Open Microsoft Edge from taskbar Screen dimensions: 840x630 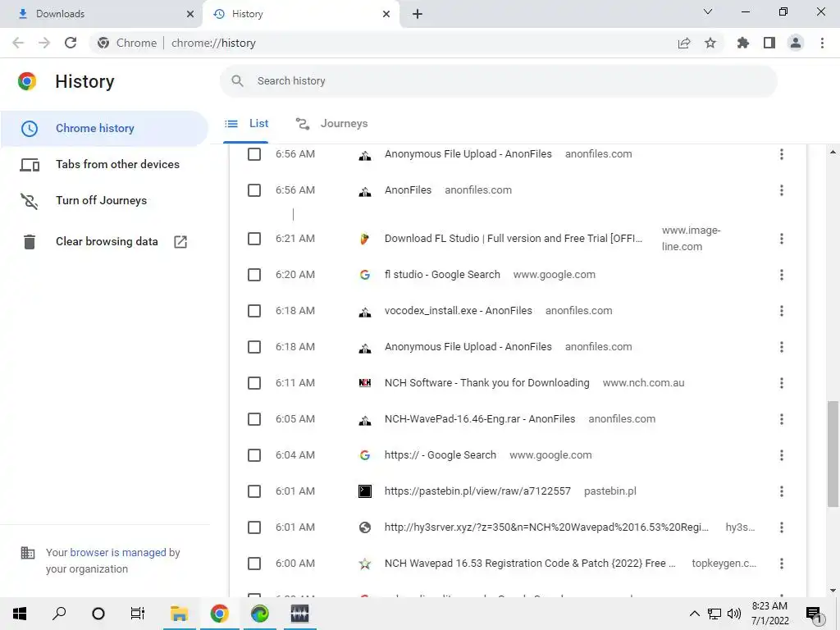pos(260,614)
